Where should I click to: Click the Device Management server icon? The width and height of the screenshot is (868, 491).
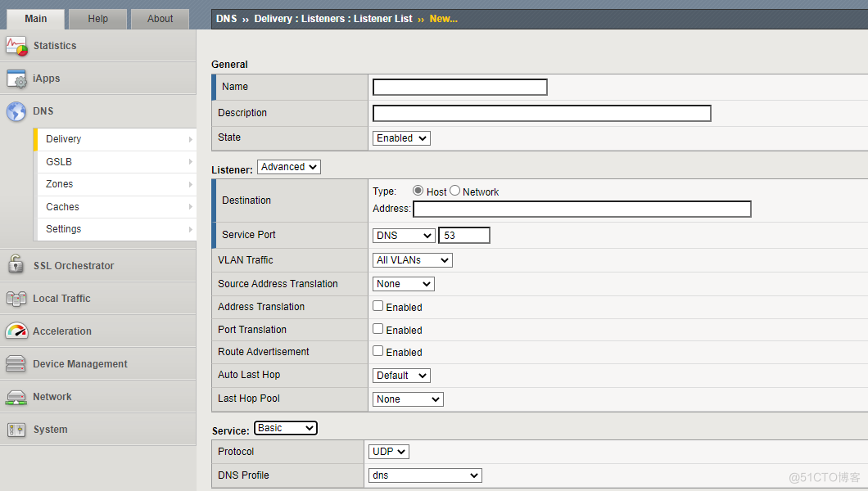[16, 364]
